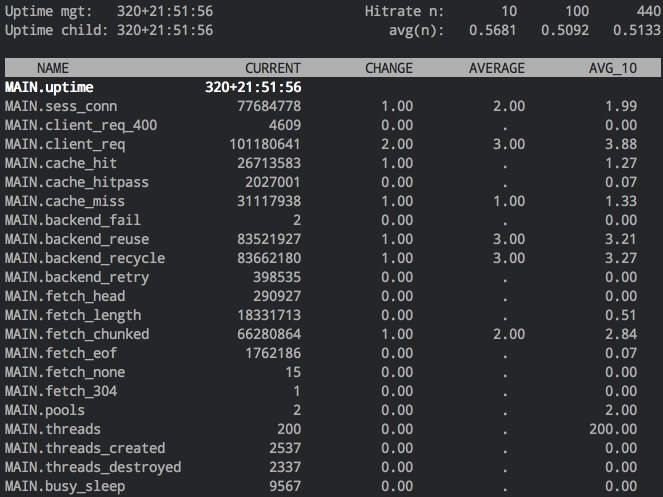Viewport: 663px width, 497px height.
Task: Select the MAIN.backend_recycle row
Action: 84,258
